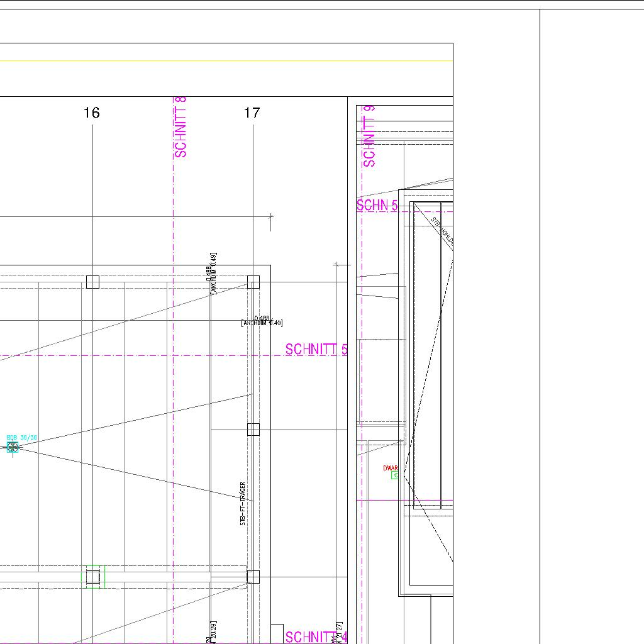Click the bottom column square on axis 17

coord(253,577)
